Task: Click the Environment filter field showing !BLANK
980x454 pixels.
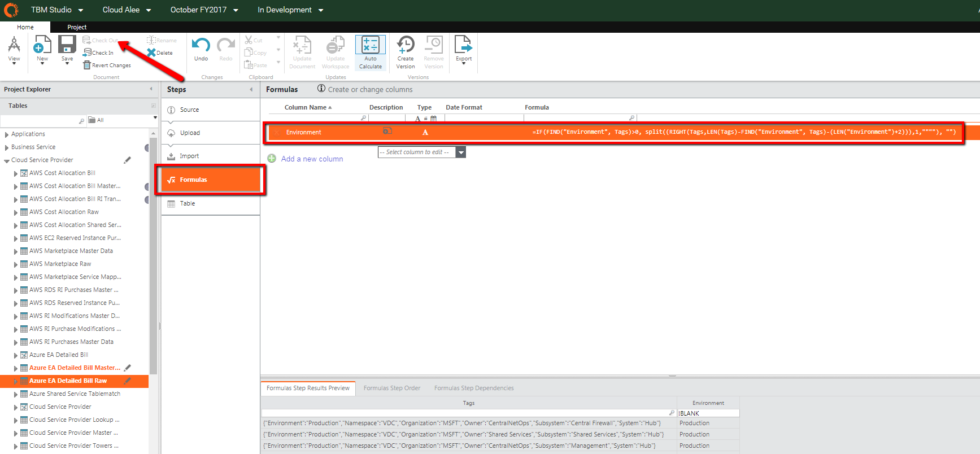Action: 708,413
